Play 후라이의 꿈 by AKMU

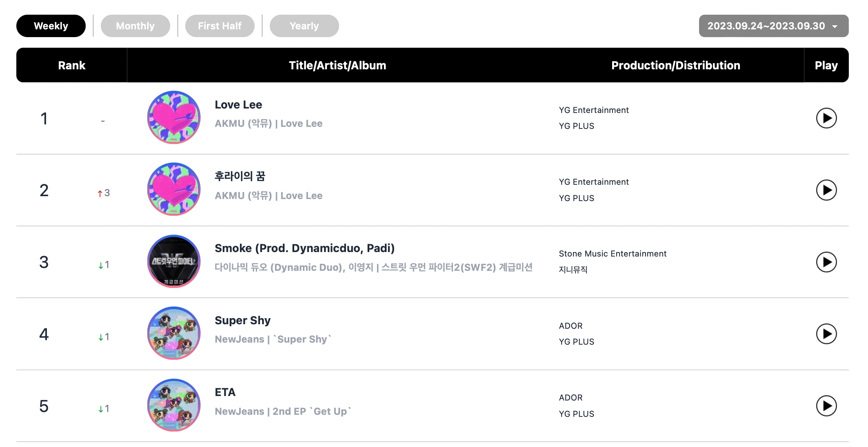coord(826,190)
